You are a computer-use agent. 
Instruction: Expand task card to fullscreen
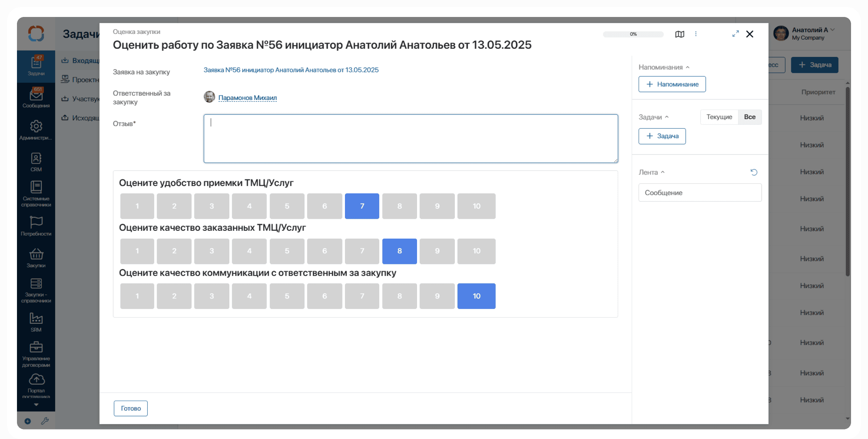pyautogui.click(x=735, y=34)
